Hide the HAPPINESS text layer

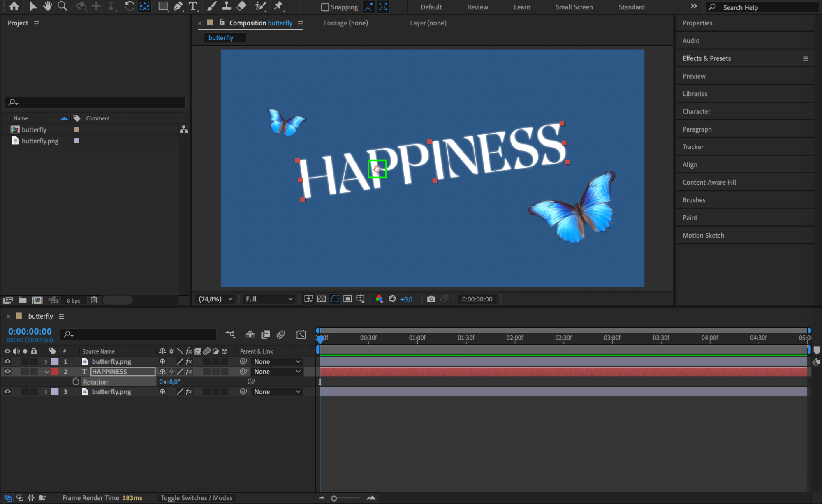pos(7,371)
